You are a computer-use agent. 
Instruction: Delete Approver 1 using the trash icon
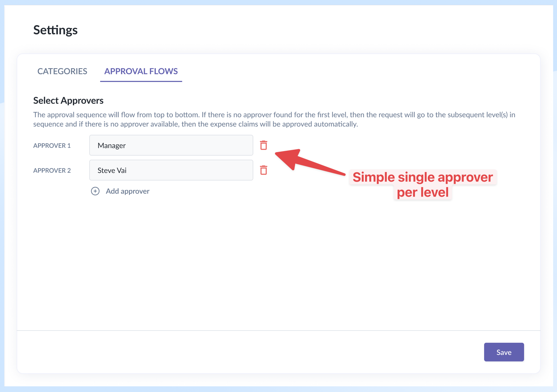click(x=263, y=145)
